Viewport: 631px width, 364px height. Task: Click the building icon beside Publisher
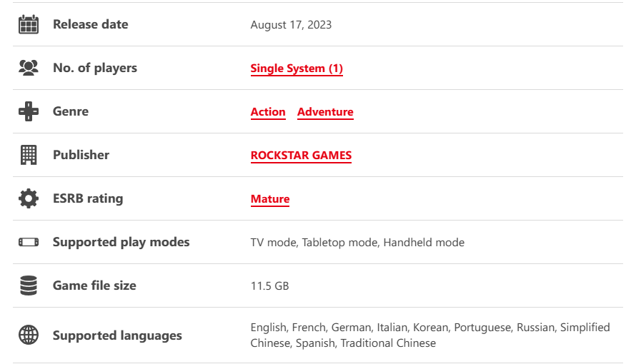[29, 155]
